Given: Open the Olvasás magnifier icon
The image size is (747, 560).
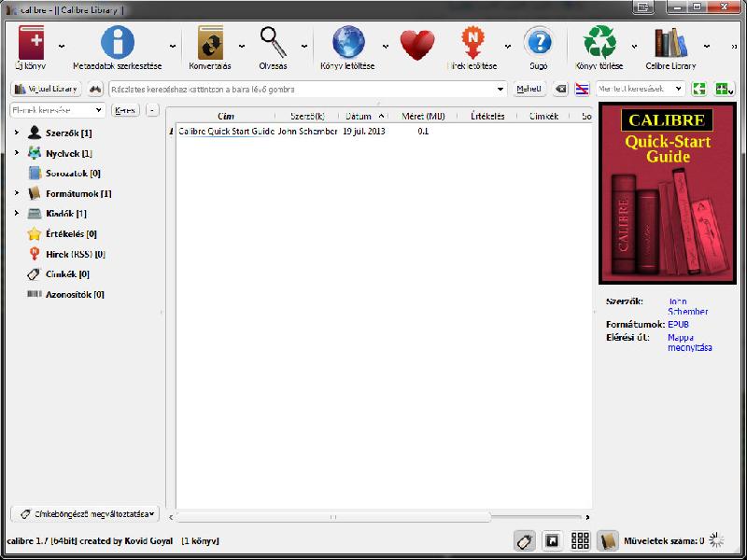Looking at the screenshot, I should (274, 43).
